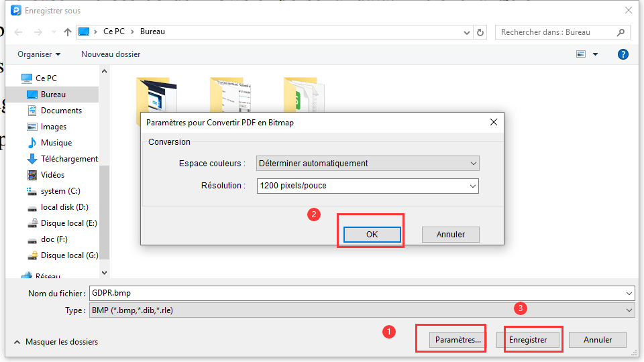Open the file Type dropdown

[x=362, y=310]
